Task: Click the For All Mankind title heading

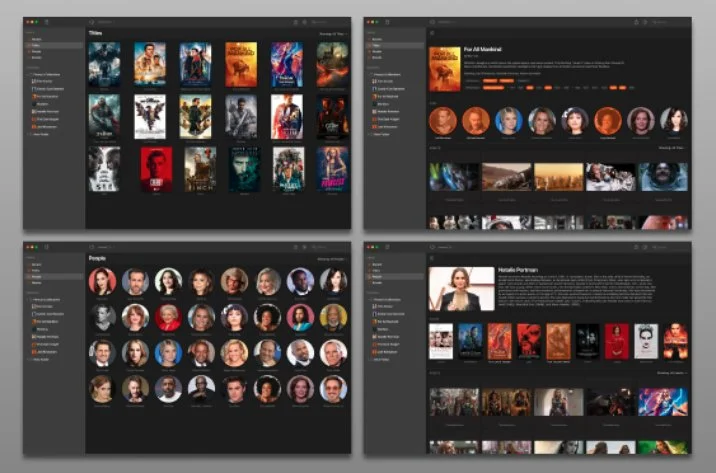Action: coord(483,49)
